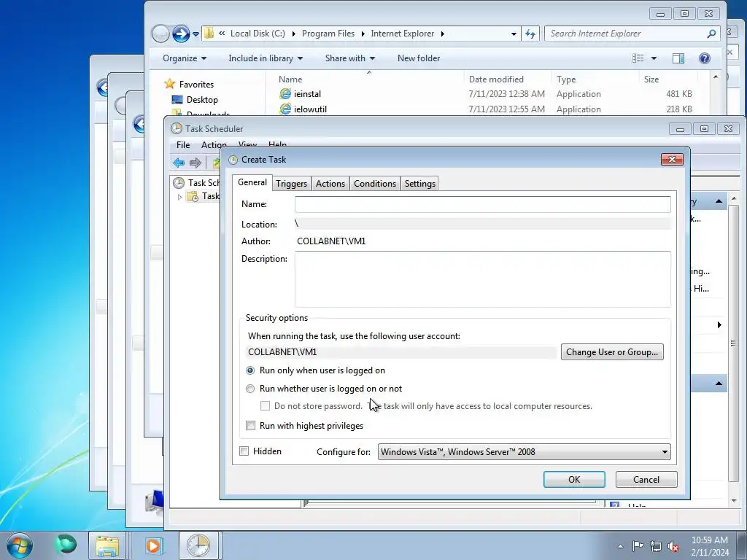The image size is (747, 560).
Task: Select Task Scheduler Library folder icon
Action: (193, 196)
